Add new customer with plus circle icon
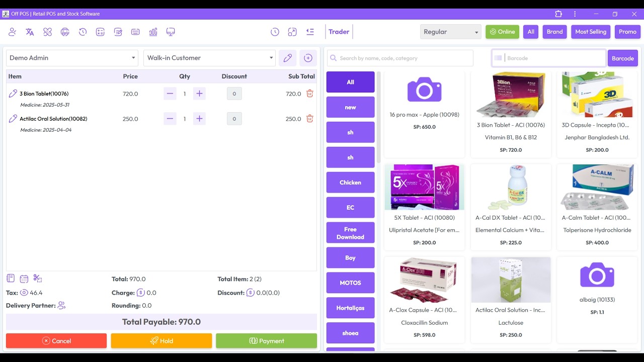 [x=308, y=58]
